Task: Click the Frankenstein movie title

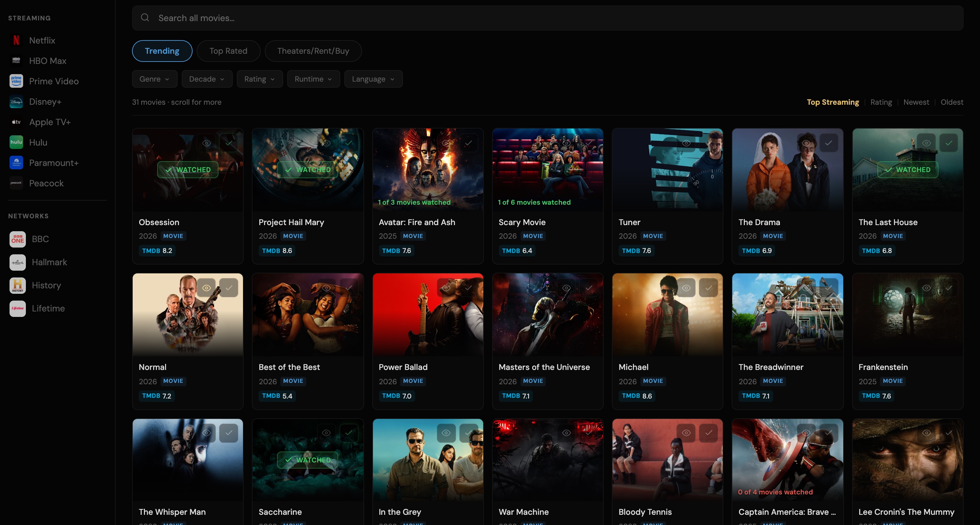Action: [883, 367]
